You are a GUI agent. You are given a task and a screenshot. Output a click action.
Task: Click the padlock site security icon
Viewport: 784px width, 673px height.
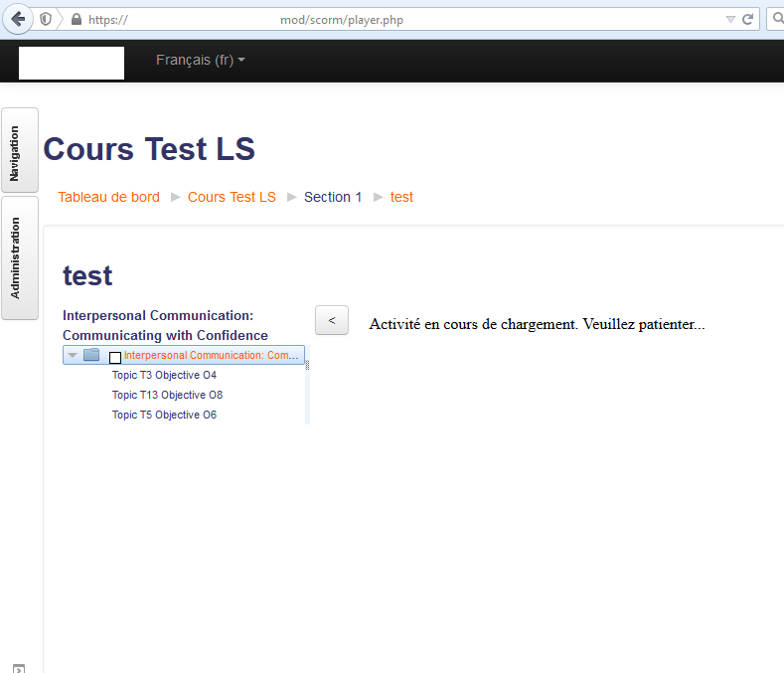click(x=76, y=20)
